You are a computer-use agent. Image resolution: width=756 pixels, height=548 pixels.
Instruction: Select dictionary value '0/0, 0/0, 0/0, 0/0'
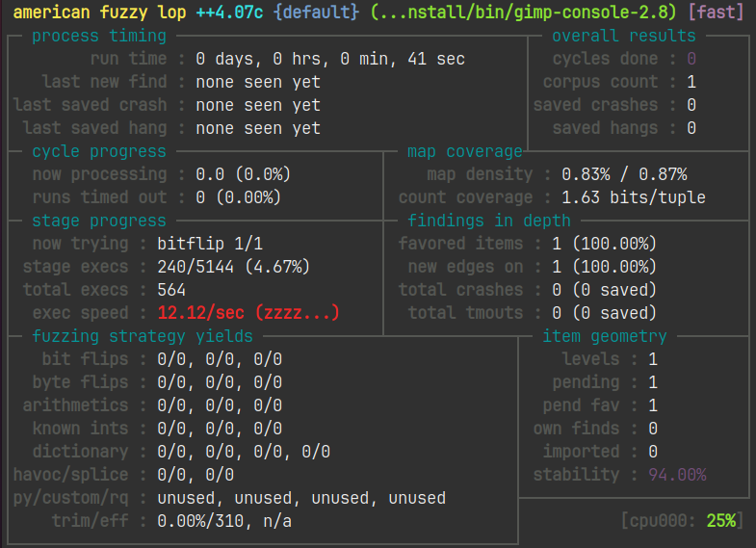244,452
